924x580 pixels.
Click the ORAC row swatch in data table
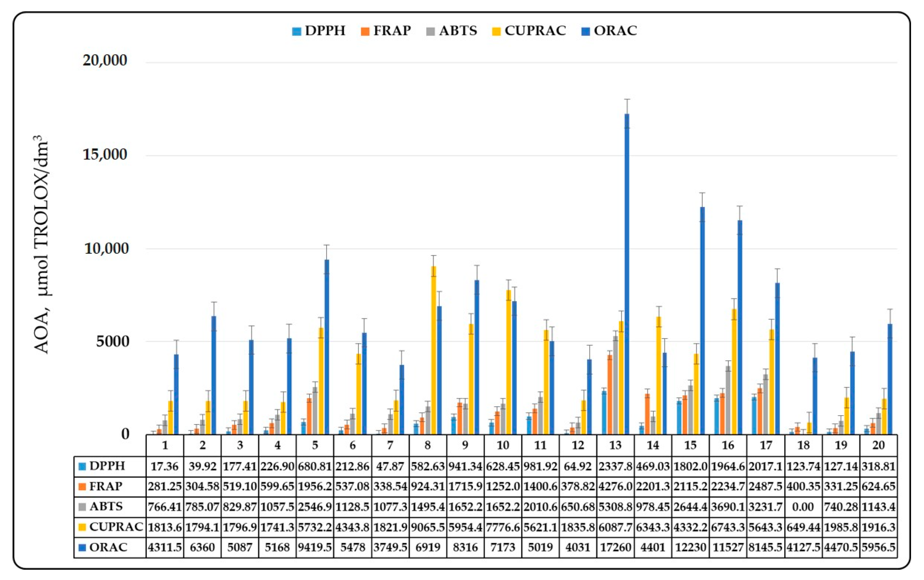click(x=83, y=547)
